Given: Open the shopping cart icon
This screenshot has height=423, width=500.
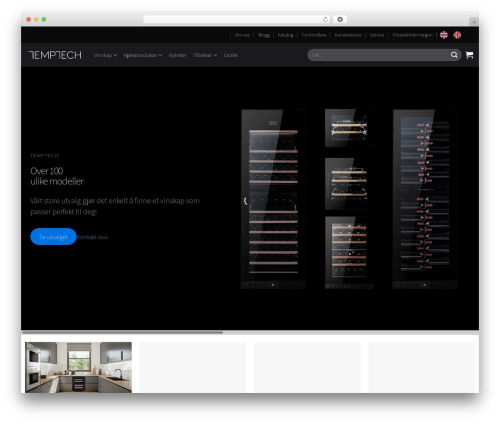Looking at the screenshot, I should pyautogui.click(x=469, y=55).
